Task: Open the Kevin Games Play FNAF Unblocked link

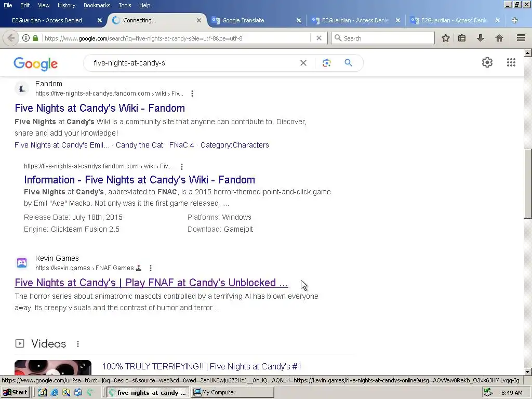Action: [151, 283]
